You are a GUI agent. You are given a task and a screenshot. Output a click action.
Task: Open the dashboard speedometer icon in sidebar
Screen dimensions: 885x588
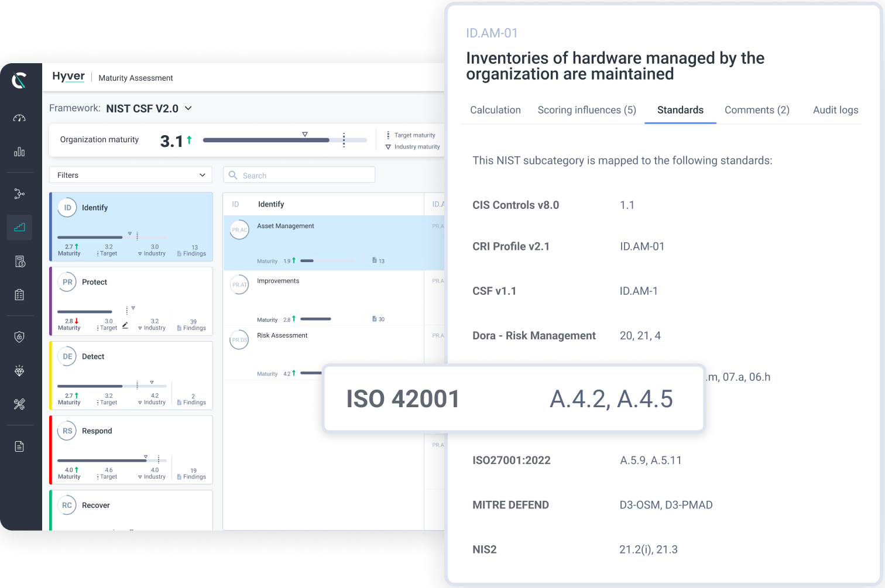(x=19, y=118)
